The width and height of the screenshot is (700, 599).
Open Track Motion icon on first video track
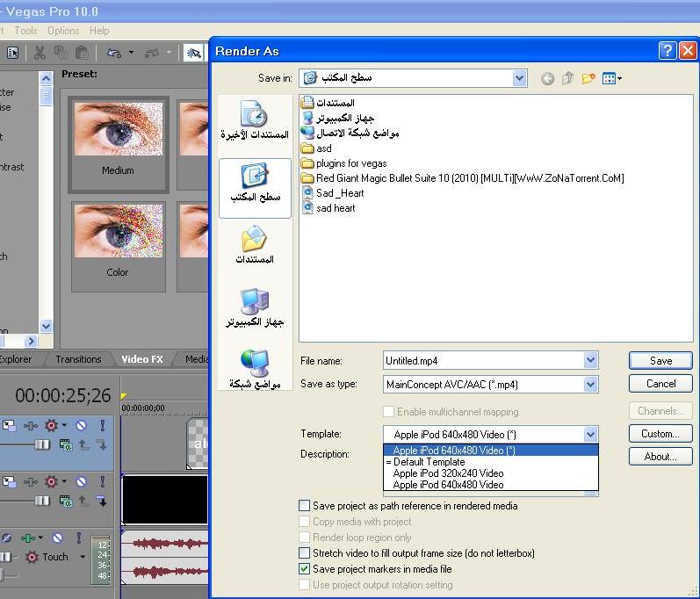(x=10, y=425)
